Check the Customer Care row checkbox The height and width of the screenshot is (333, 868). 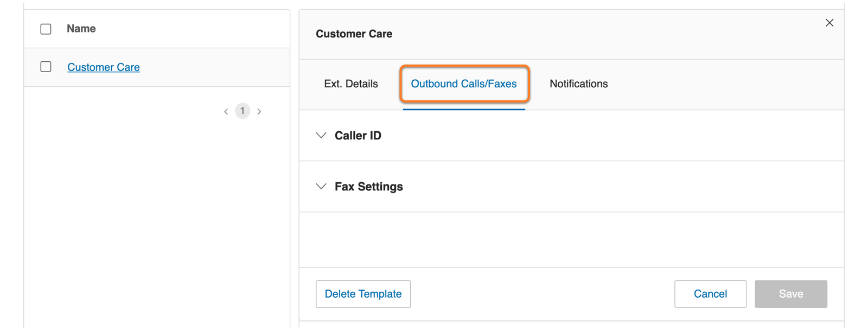point(46,67)
